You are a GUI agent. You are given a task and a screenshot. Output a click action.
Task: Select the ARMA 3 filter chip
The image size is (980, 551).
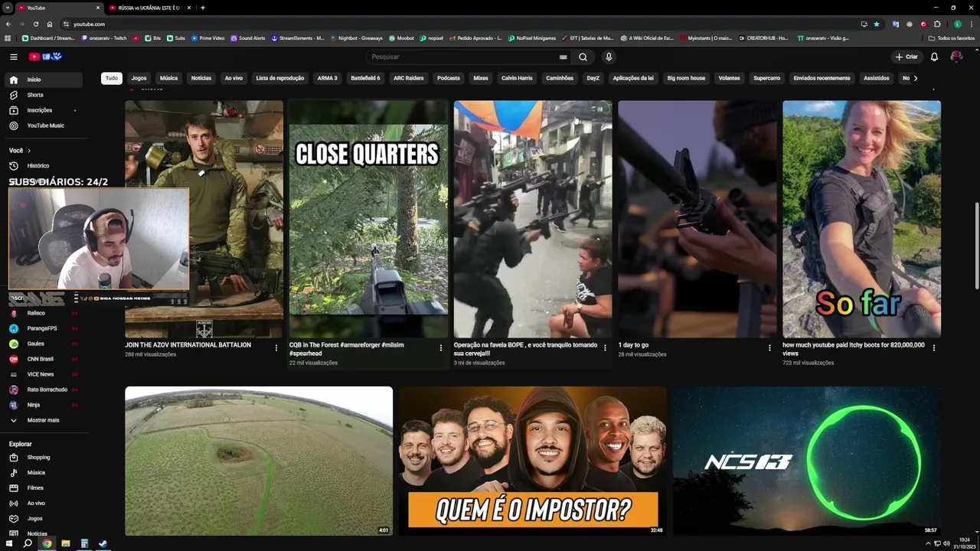coord(327,78)
